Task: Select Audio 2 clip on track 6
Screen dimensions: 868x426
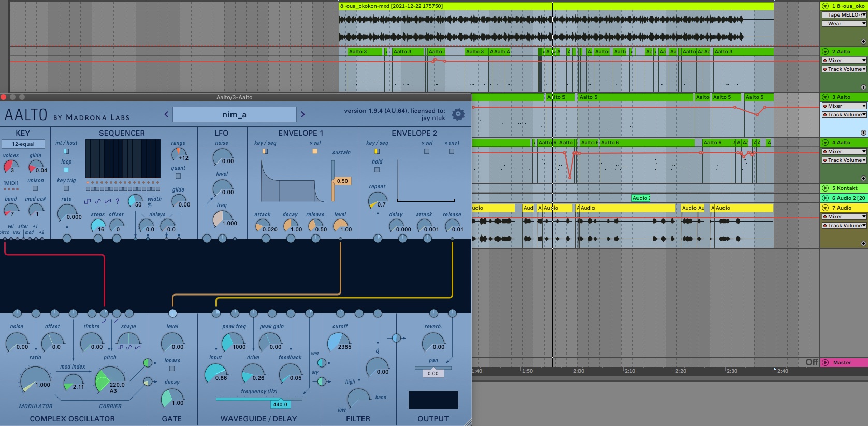Action: click(641, 198)
